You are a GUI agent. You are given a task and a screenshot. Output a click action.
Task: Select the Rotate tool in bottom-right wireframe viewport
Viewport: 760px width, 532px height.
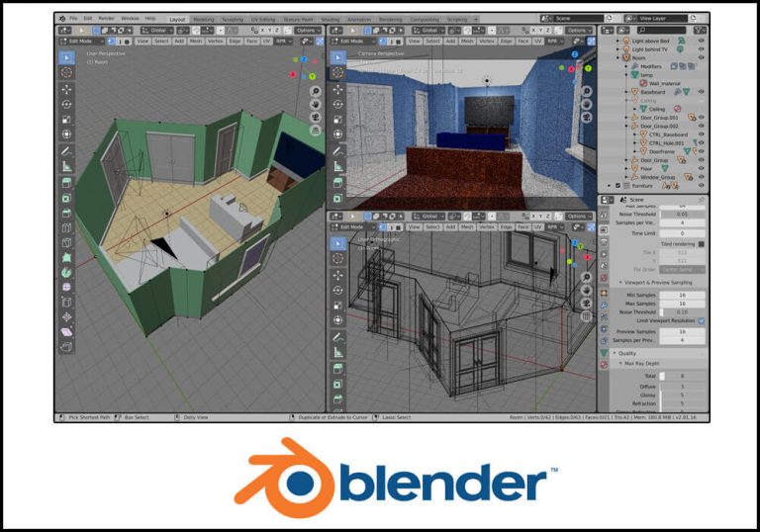pyautogui.click(x=337, y=290)
